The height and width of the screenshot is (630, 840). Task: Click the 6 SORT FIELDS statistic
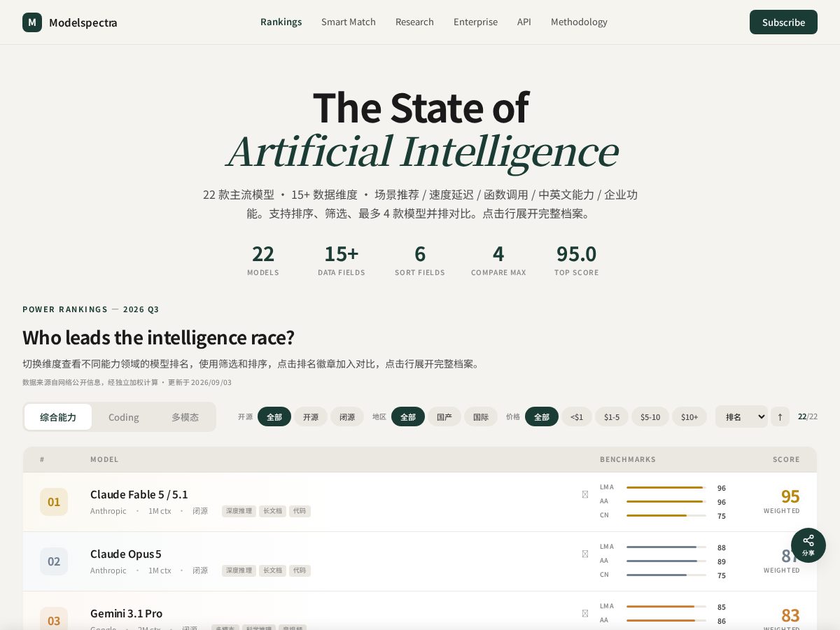pos(420,260)
